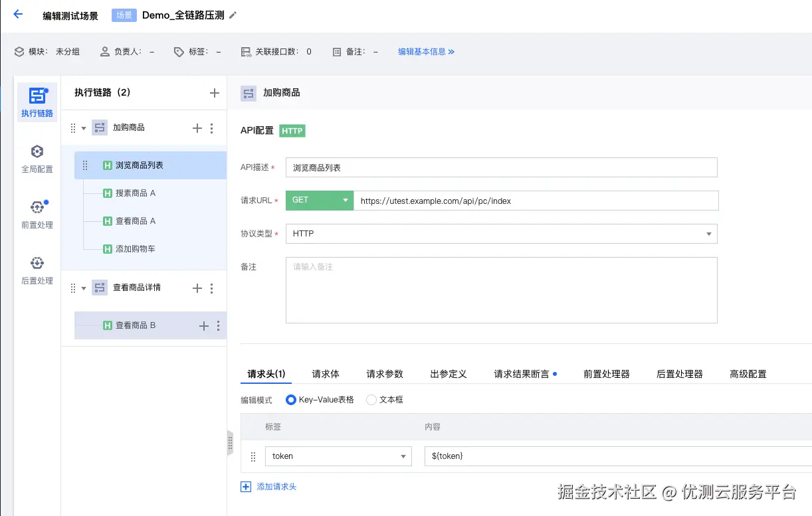The image size is (812, 516).
Task: Open the more menu on 查看商品 B row
Action: tap(219, 326)
